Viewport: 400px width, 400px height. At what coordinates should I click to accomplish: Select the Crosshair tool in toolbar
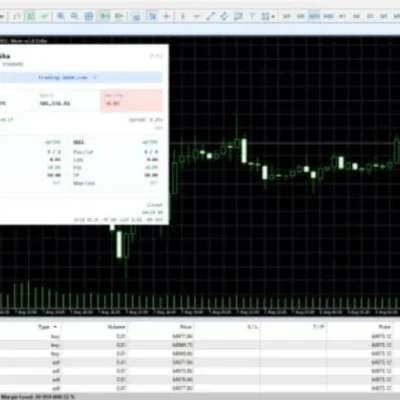[x=166, y=16]
